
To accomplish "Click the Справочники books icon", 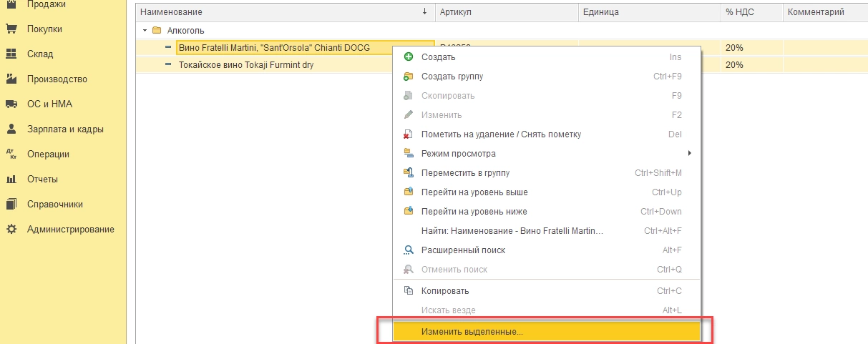I will point(11,205).
